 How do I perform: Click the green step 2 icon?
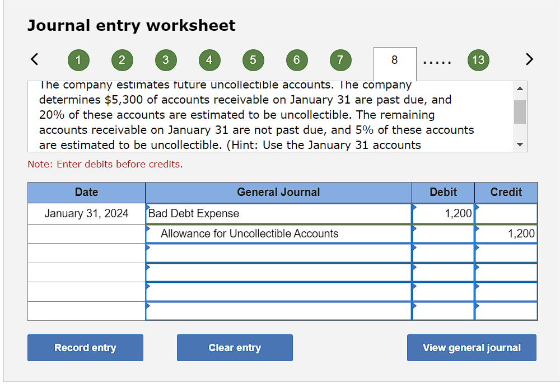pos(122,60)
